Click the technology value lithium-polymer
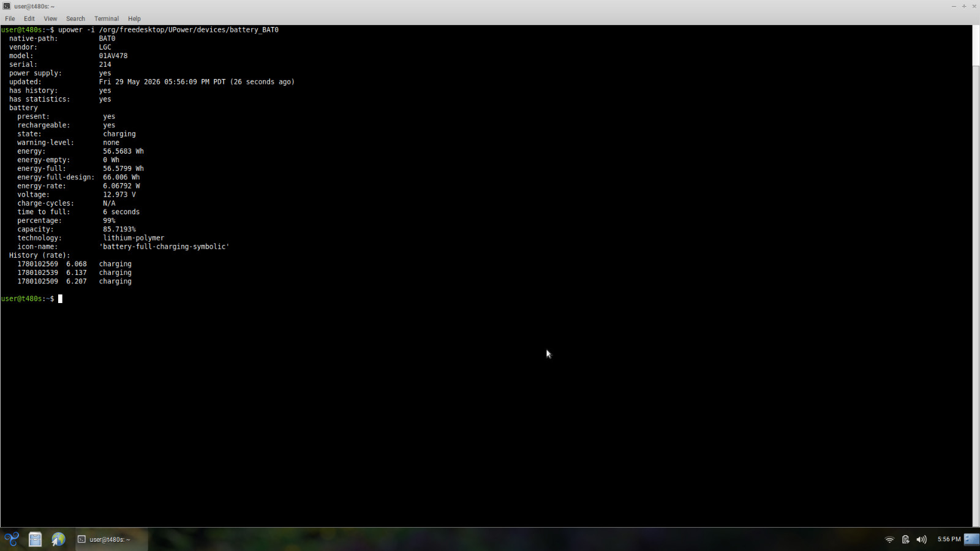The width and height of the screenshot is (980, 551). 134,238
